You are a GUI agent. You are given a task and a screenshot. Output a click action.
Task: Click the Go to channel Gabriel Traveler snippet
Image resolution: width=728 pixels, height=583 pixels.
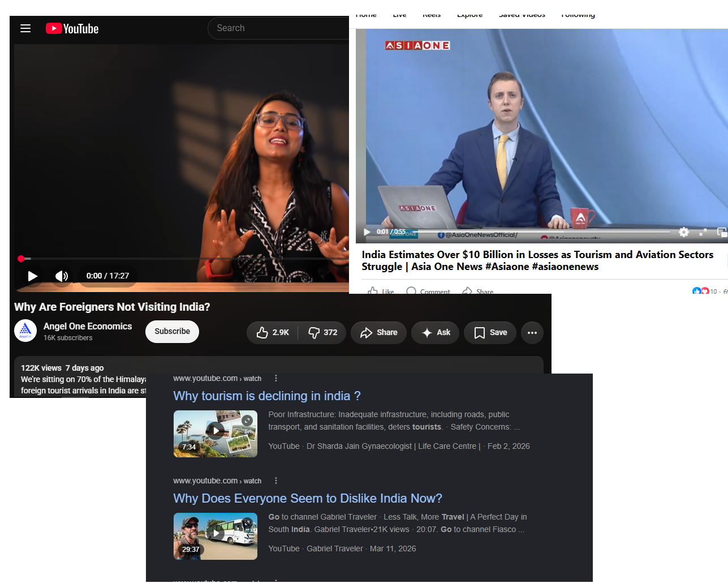[x=397, y=523]
